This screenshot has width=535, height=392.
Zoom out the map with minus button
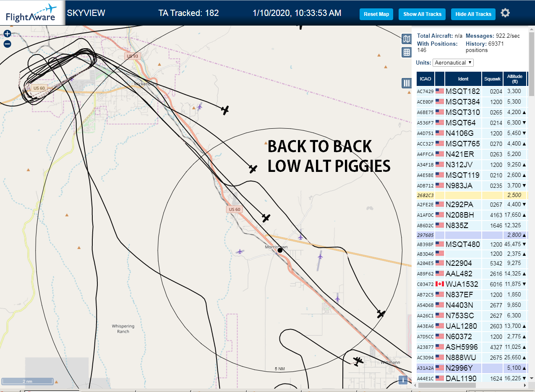(7, 44)
